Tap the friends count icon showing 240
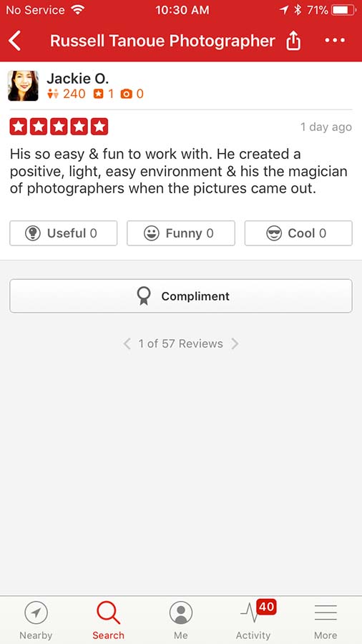The image size is (362, 644). point(53,94)
